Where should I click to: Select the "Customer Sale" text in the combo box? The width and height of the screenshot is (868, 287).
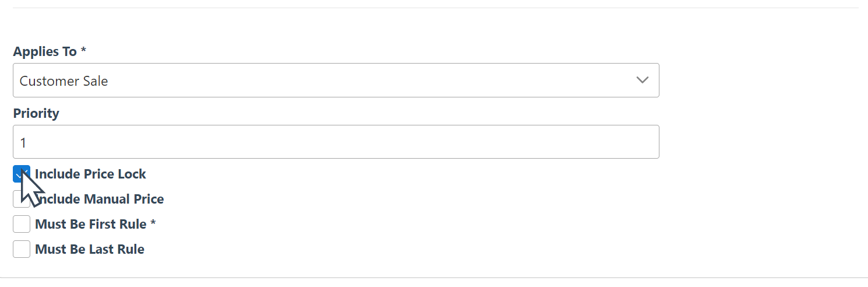tap(64, 81)
